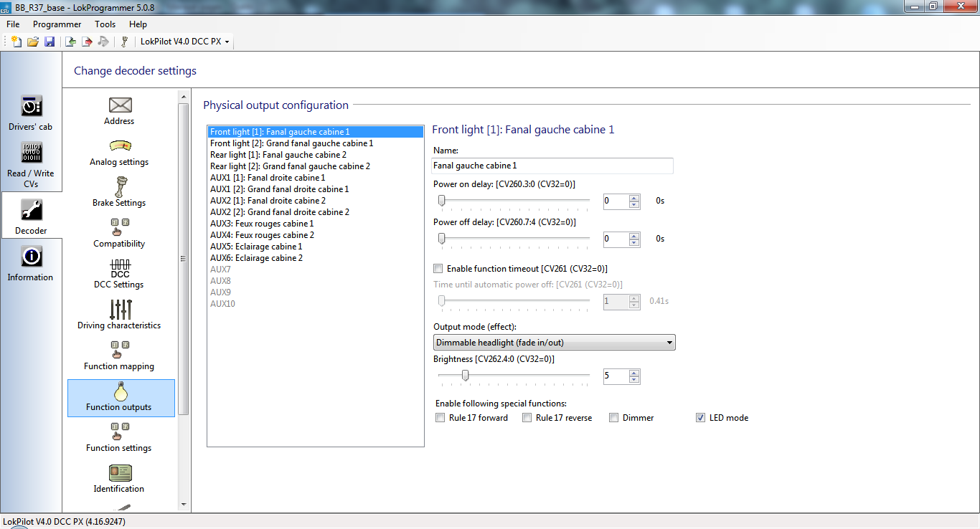Screen dimensions: 980x529
Task: Click the Brightness slider
Action: (514, 376)
